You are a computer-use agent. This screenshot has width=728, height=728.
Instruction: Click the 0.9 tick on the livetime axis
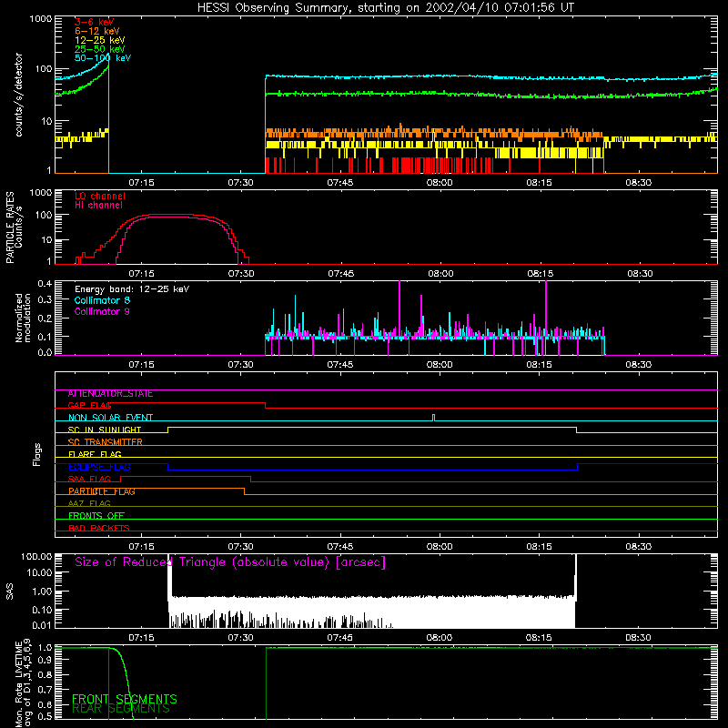tap(45, 659)
